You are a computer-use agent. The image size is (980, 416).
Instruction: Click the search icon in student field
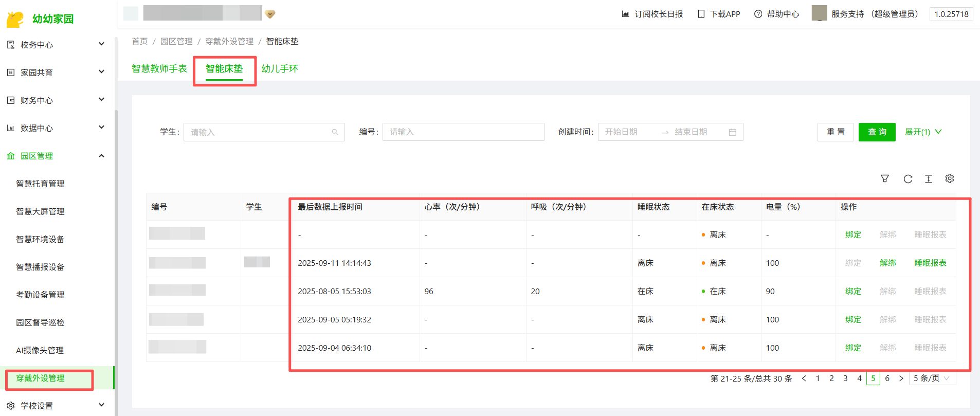click(335, 132)
